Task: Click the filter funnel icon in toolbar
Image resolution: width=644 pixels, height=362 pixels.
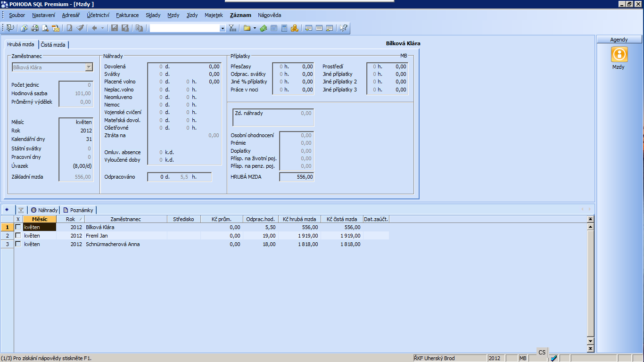Action: tap(232, 28)
